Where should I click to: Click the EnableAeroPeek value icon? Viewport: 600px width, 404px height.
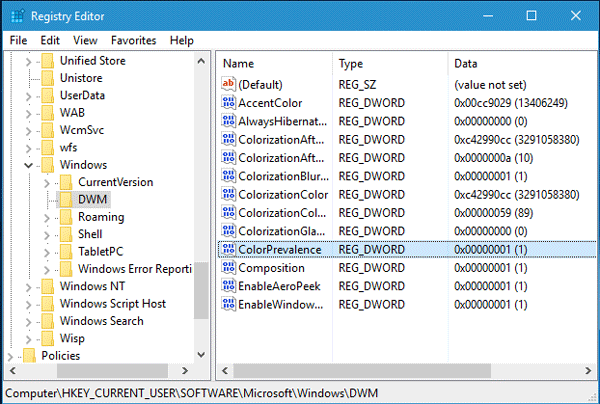pos(227,285)
